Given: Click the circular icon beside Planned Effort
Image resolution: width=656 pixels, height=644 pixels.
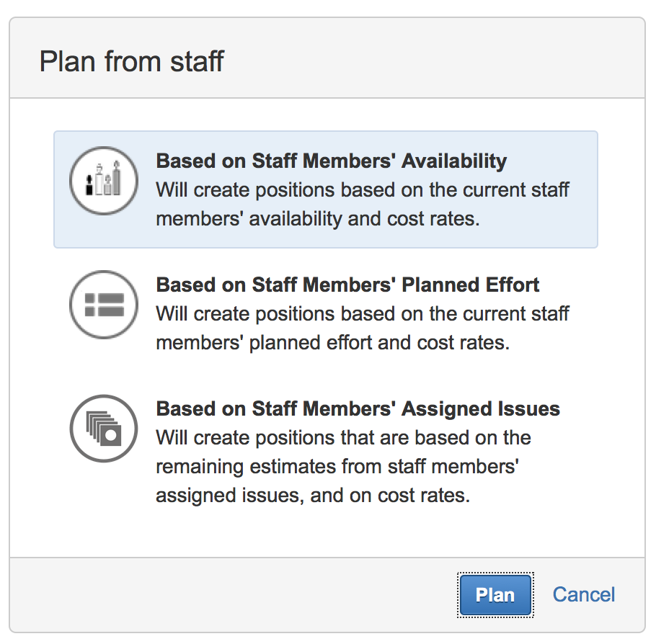Looking at the screenshot, I should coord(103,305).
